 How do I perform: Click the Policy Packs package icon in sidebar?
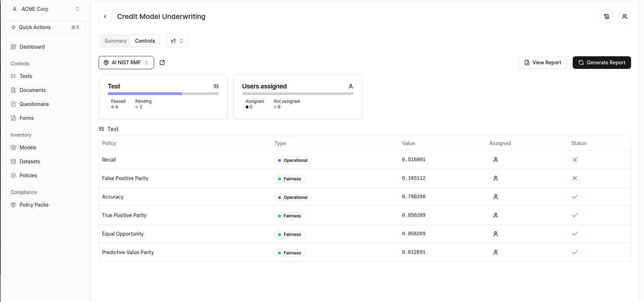pyautogui.click(x=13, y=205)
